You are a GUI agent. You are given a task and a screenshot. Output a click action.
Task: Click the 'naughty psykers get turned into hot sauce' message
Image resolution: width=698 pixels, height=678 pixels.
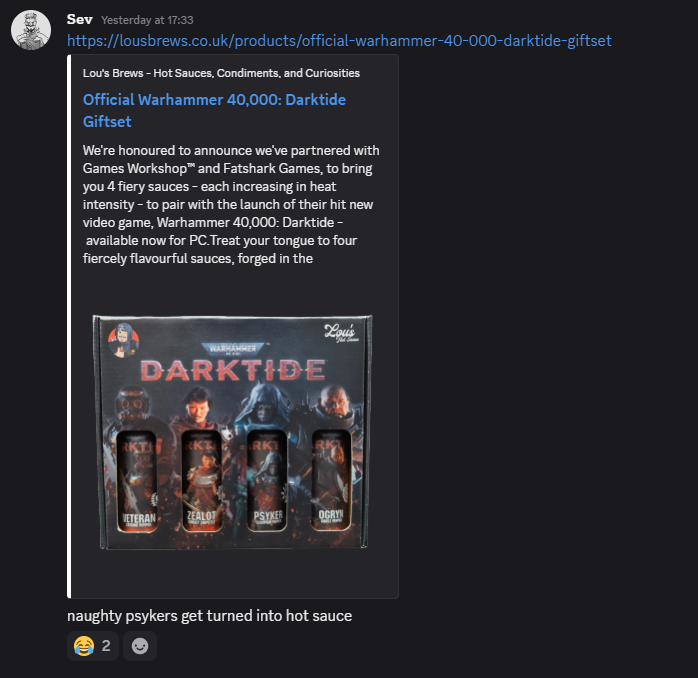tap(210, 616)
